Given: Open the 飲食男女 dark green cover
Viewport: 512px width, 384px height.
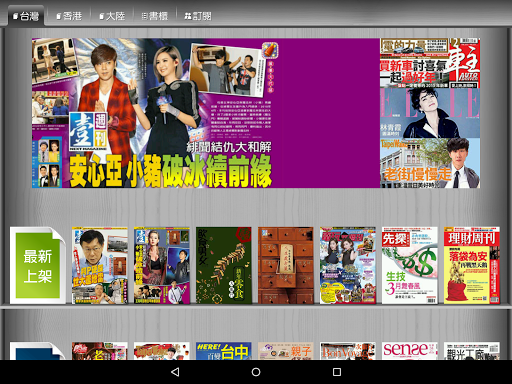Looking at the screenshot, I should click(x=224, y=265).
